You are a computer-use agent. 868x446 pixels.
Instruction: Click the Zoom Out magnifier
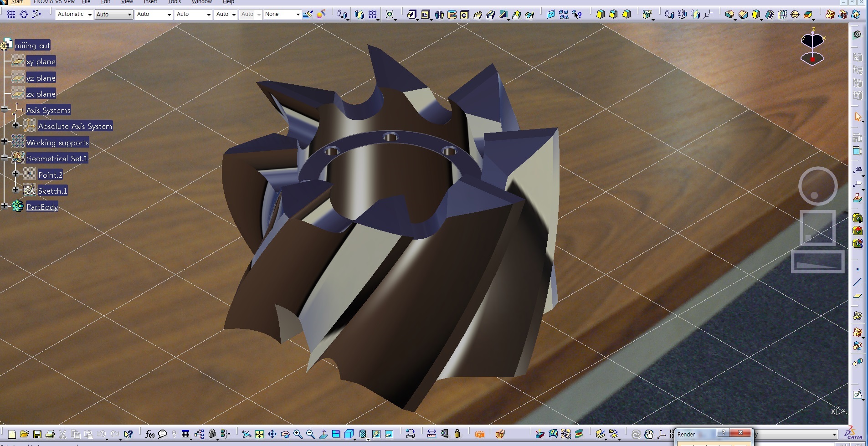(x=311, y=434)
